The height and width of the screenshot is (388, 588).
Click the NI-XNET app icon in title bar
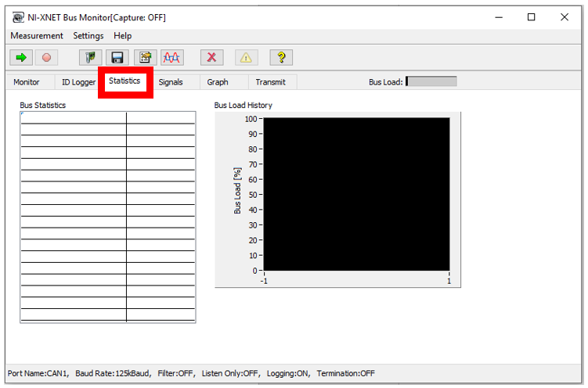pyautogui.click(x=18, y=17)
